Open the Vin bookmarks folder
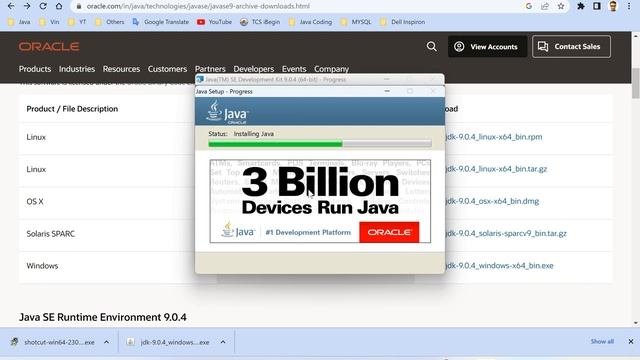This screenshot has width=640, height=360. [49, 22]
